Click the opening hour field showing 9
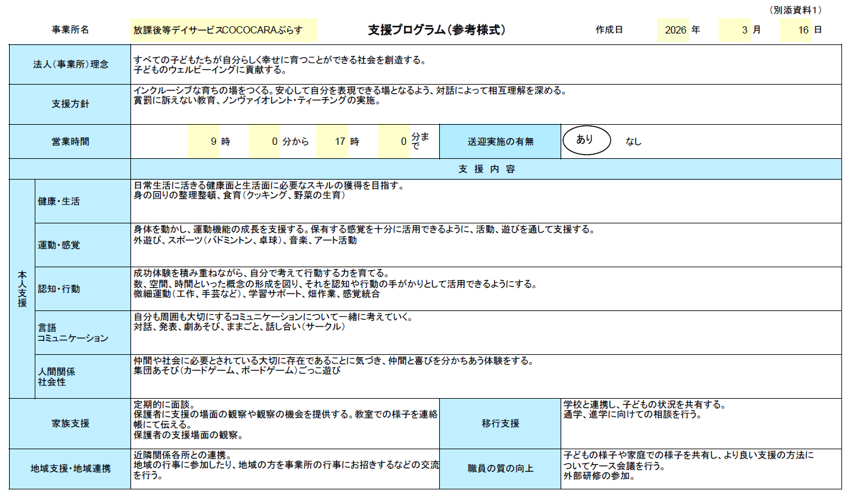 click(203, 142)
